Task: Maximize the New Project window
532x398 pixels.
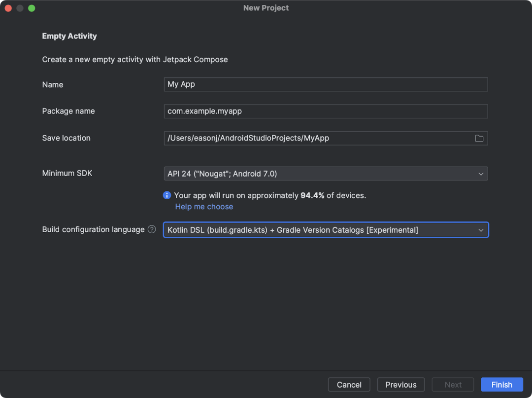Action: pyautogui.click(x=32, y=8)
